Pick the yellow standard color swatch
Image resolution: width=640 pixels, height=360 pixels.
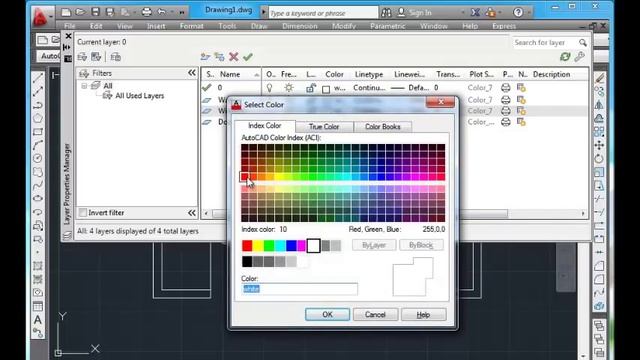258,245
